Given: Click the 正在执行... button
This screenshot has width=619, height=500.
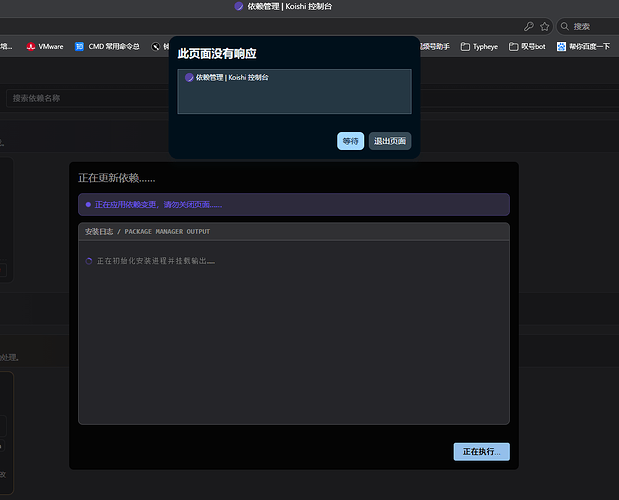Looking at the screenshot, I should (481, 451).
